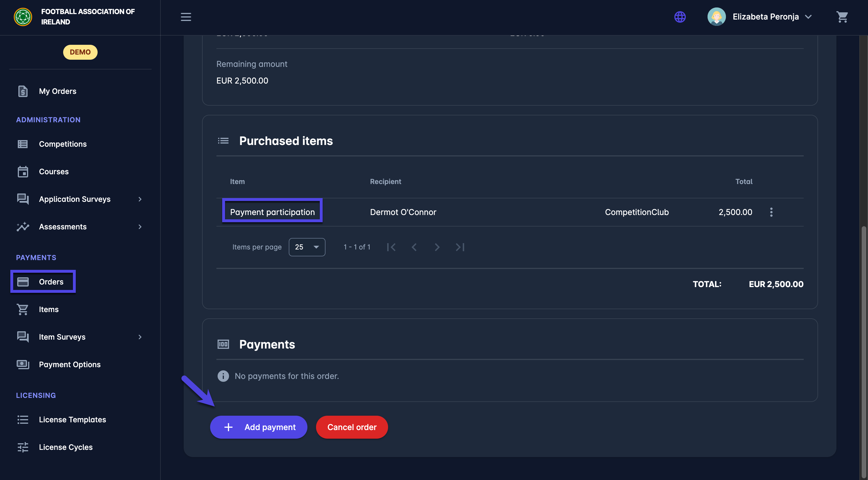The width and height of the screenshot is (868, 480).
Task: Click the next page arrow
Action: 437,247
